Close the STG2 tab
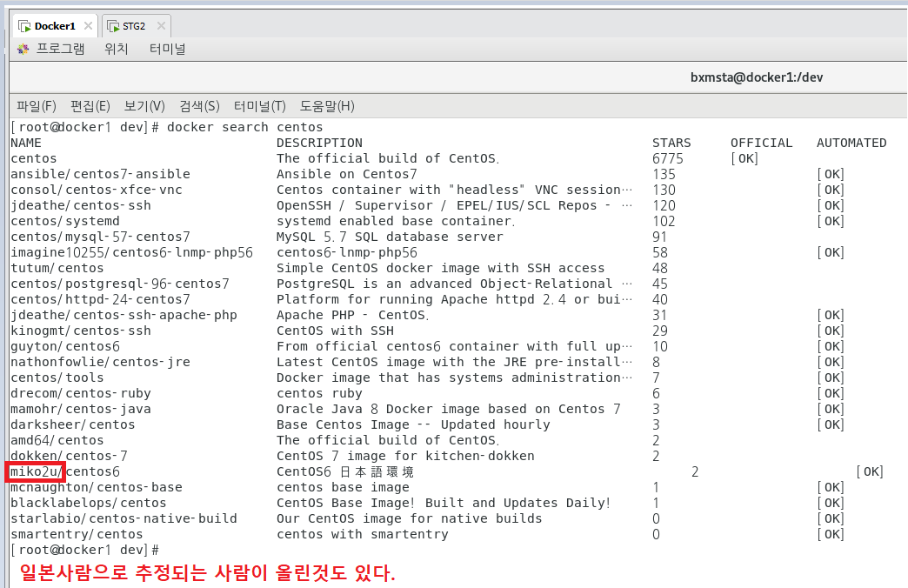This screenshot has height=588, width=908. click(x=161, y=25)
